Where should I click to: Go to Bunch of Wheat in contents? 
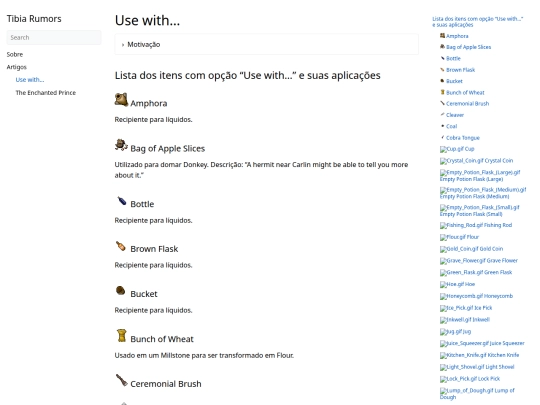462,93
